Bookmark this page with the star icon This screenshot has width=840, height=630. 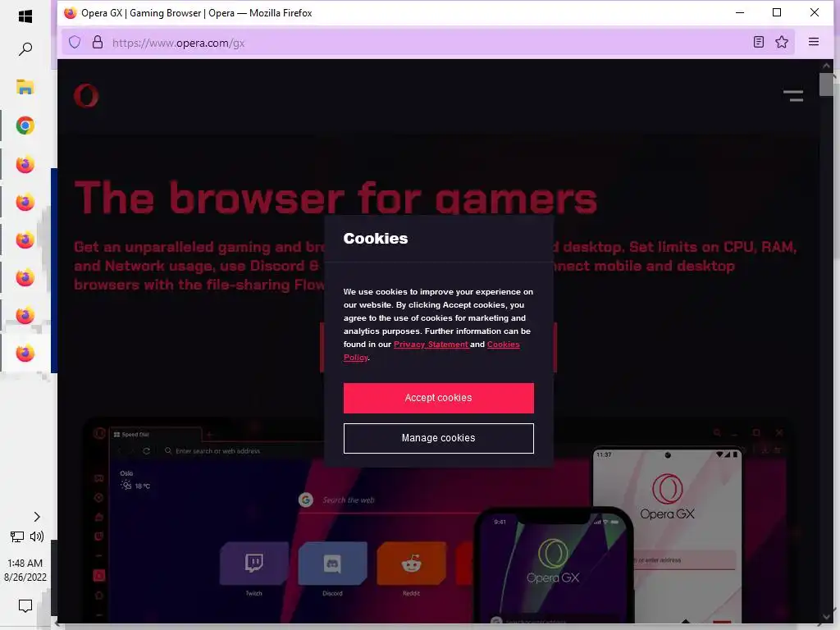coord(782,42)
